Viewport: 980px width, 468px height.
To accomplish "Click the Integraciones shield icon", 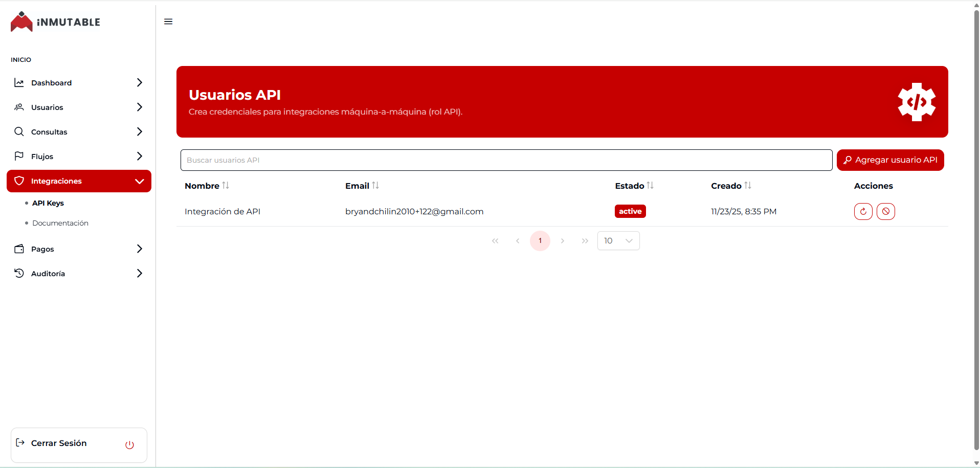I will tap(19, 181).
